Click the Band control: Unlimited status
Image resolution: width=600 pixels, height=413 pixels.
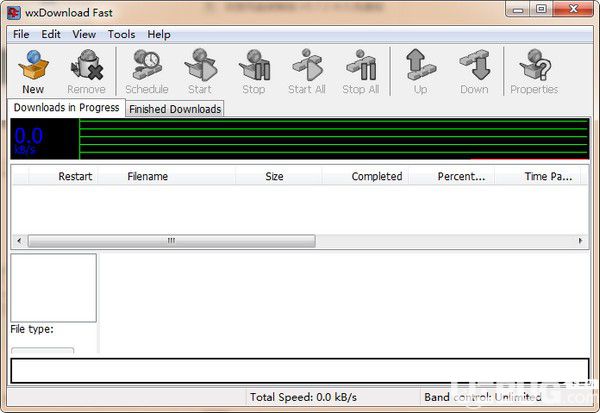coord(483,397)
